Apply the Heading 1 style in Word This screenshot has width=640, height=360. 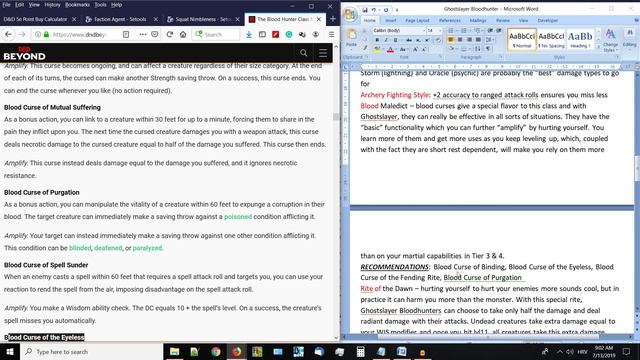tap(580, 40)
